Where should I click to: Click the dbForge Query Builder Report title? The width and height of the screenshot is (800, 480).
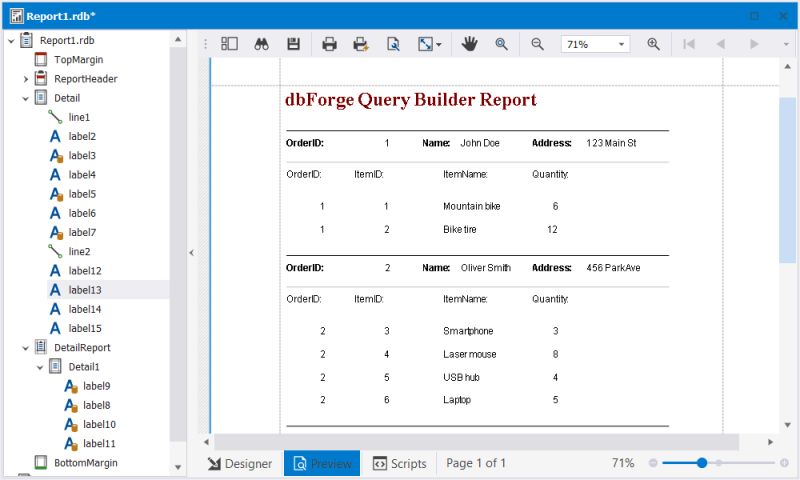[x=411, y=100]
